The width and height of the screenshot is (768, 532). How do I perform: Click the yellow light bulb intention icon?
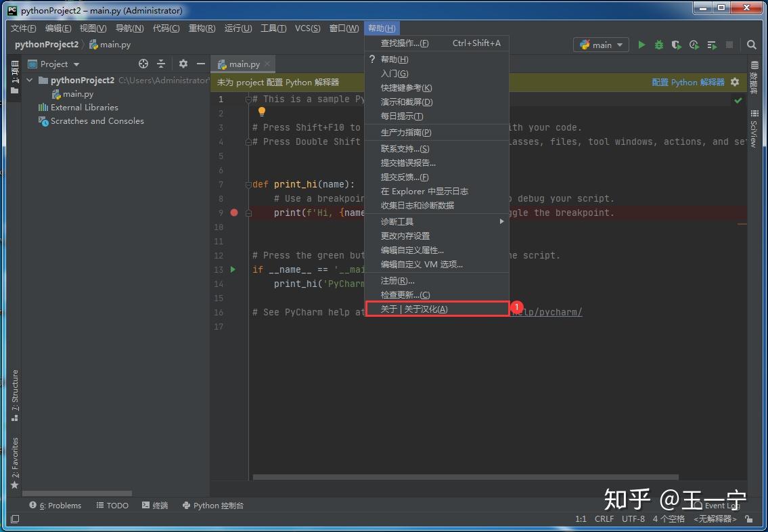(x=262, y=112)
